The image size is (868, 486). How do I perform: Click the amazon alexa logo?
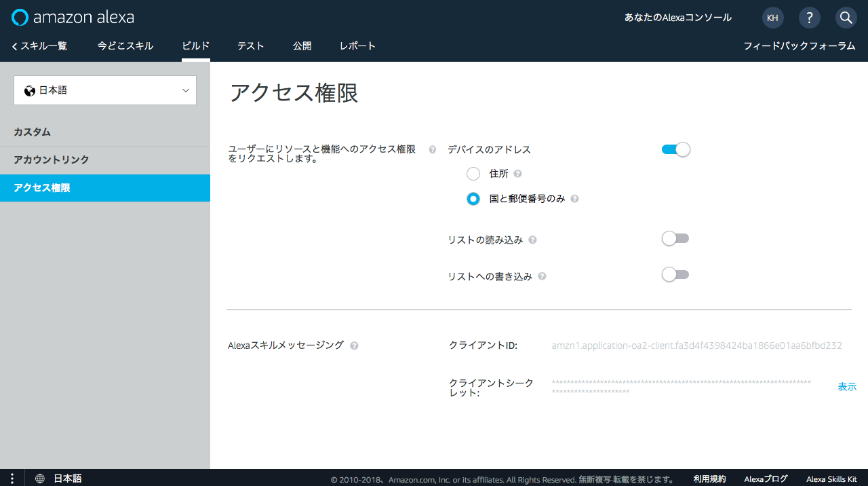[73, 17]
